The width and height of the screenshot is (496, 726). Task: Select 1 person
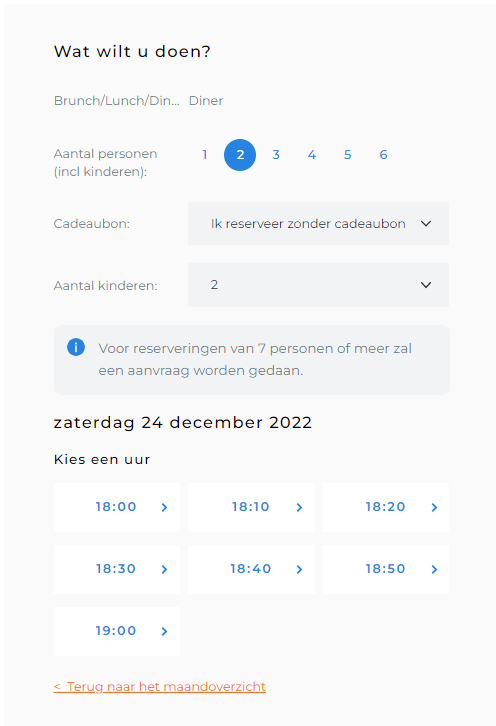tap(204, 155)
